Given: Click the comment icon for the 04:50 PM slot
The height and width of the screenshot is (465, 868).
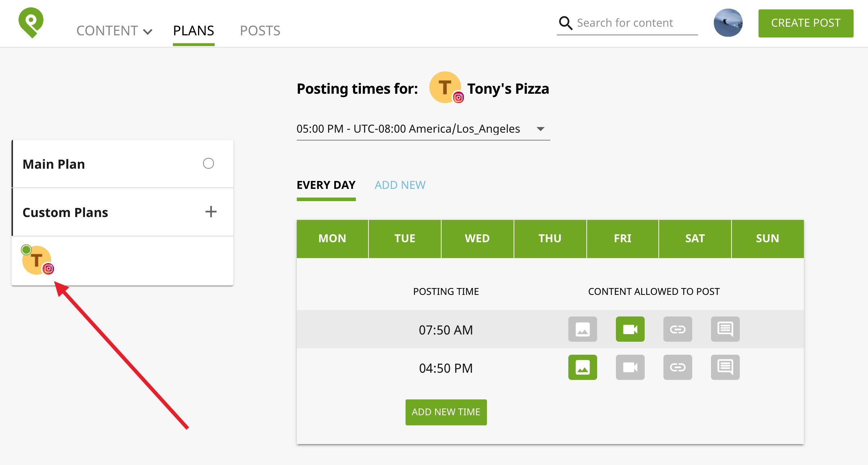Looking at the screenshot, I should point(725,367).
